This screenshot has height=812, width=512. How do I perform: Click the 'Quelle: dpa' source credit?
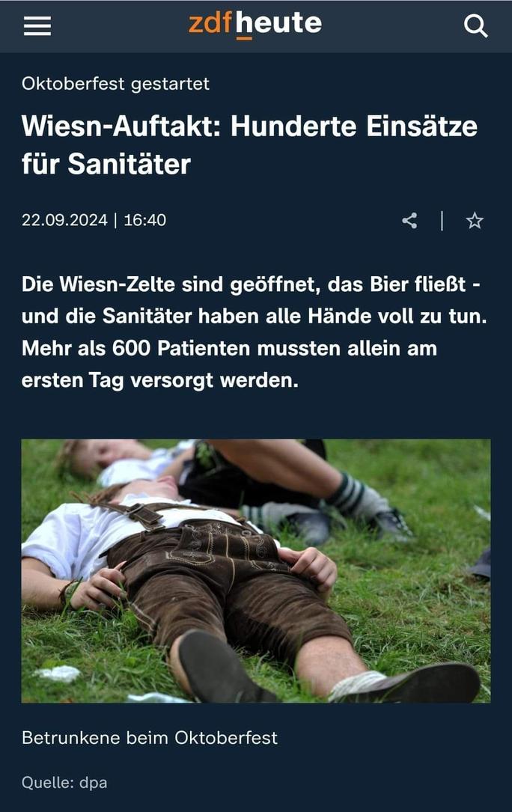[64, 783]
